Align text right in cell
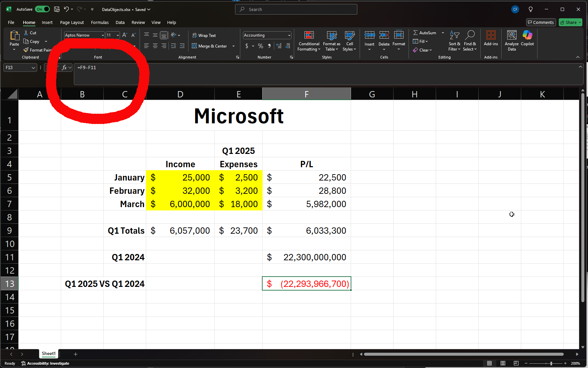Viewport: 588px width, 368px height. [x=164, y=46]
